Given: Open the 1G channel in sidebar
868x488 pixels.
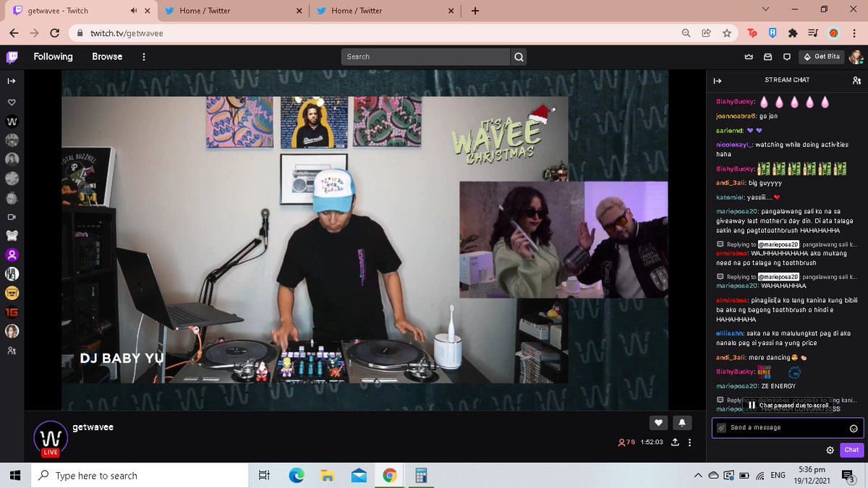Looking at the screenshot, I should (x=12, y=312).
